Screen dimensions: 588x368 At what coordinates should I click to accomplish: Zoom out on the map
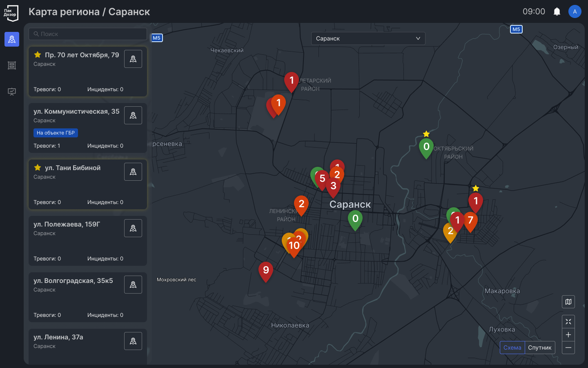[x=568, y=348]
